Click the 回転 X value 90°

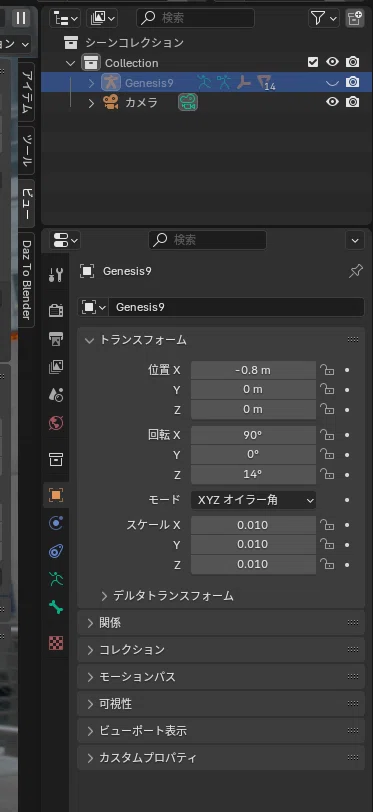[x=253, y=435]
